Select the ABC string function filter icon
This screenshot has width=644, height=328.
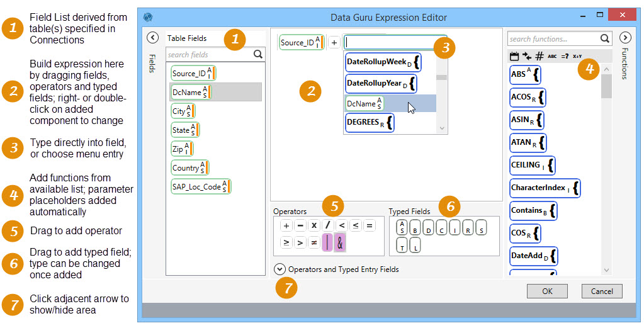pyautogui.click(x=553, y=56)
